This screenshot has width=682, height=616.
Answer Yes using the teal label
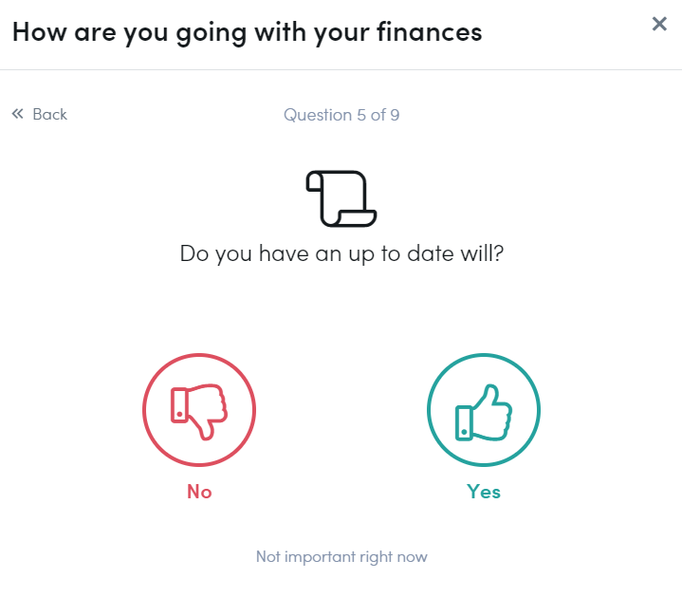click(x=484, y=492)
